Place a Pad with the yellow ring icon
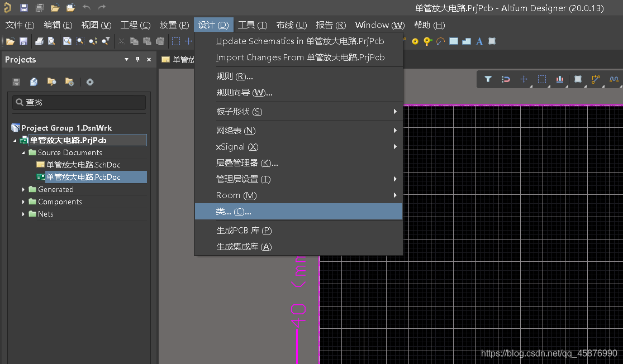Image resolution: width=623 pixels, height=364 pixels. point(415,41)
